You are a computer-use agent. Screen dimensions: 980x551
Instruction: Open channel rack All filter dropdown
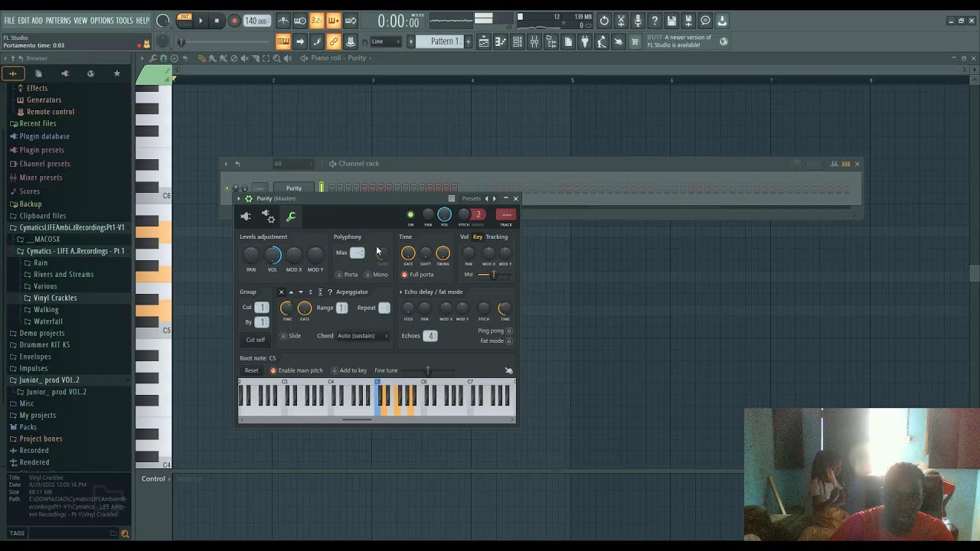293,164
